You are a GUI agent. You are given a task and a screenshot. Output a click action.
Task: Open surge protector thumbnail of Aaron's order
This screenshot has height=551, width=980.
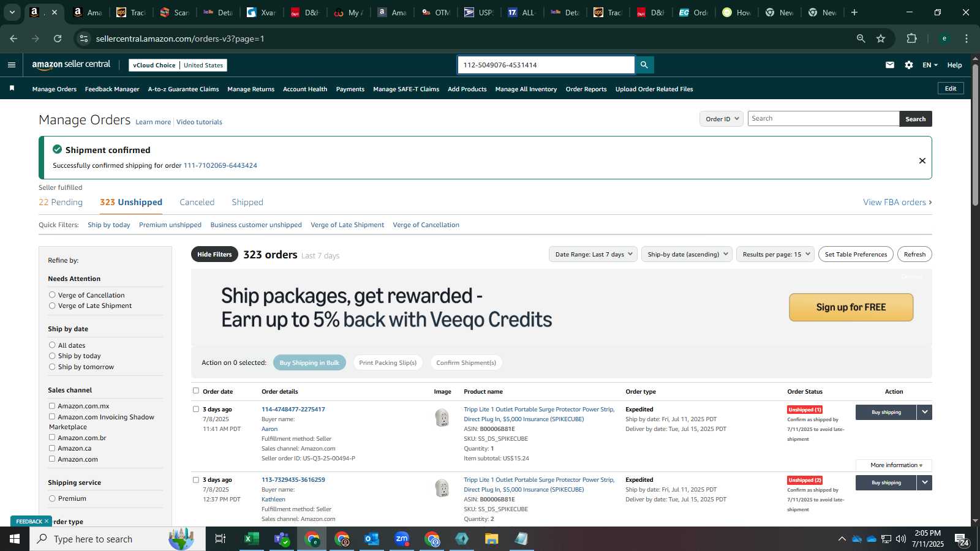(x=442, y=418)
